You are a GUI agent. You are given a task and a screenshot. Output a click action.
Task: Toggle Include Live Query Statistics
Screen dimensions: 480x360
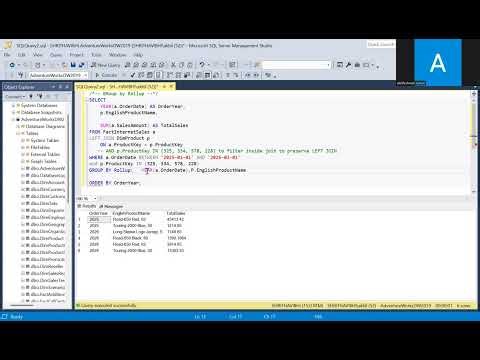(x=178, y=75)
